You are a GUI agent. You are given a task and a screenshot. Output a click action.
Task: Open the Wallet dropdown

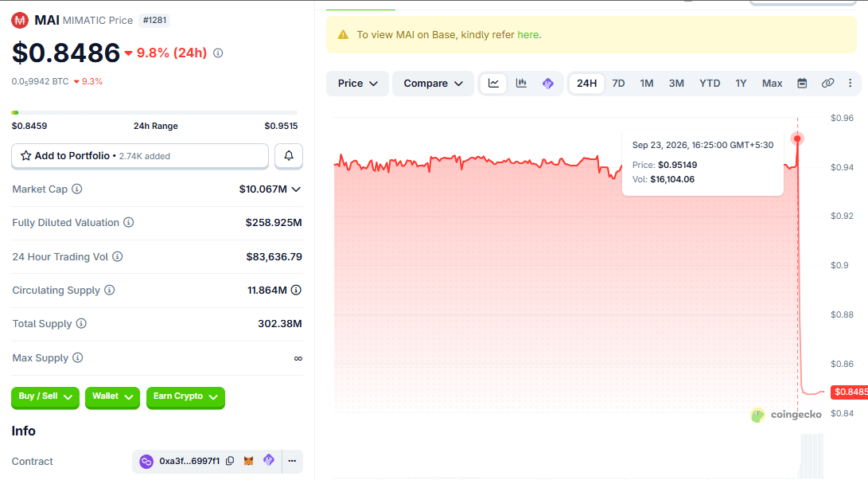(112, 397)
